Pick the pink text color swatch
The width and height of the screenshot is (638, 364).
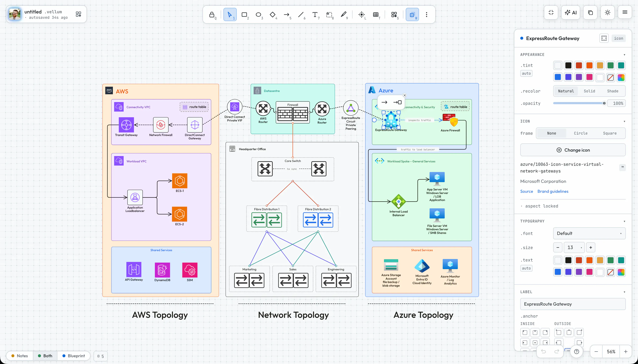point(589,272)
